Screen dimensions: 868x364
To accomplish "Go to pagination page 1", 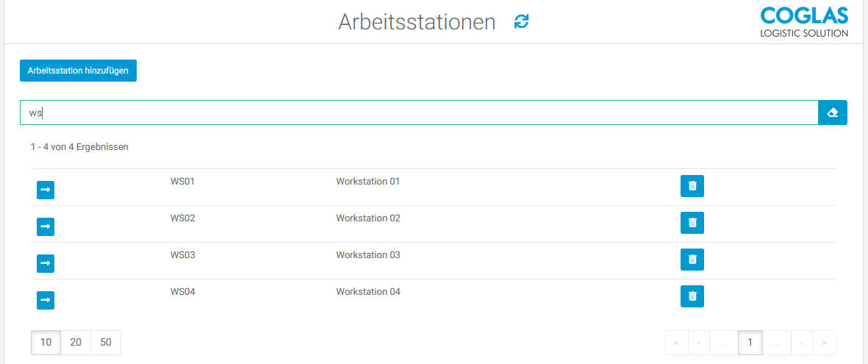I will coord(750,342).
